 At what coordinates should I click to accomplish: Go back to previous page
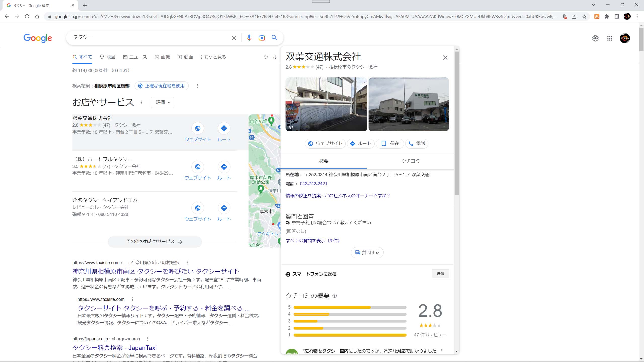pyautogui.click(x=7, y=17)
